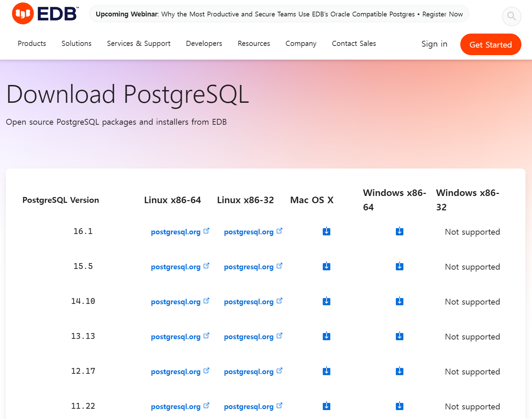Viewport: 532px width, 419px height.
Task: Click Sign in
Action: [x=434, y=44]
